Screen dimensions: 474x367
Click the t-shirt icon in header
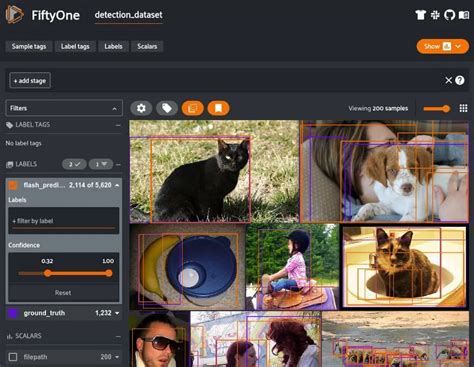point(421,15)
